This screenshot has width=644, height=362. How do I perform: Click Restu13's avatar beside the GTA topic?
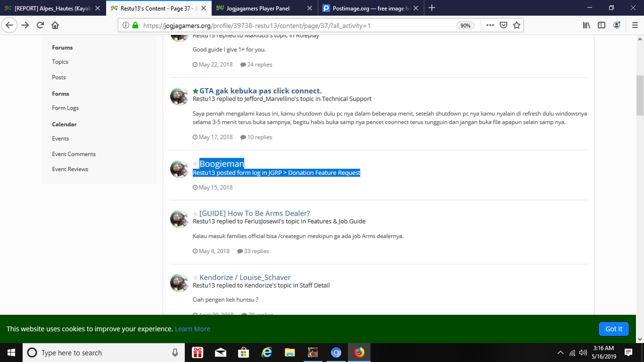point(179,96)
